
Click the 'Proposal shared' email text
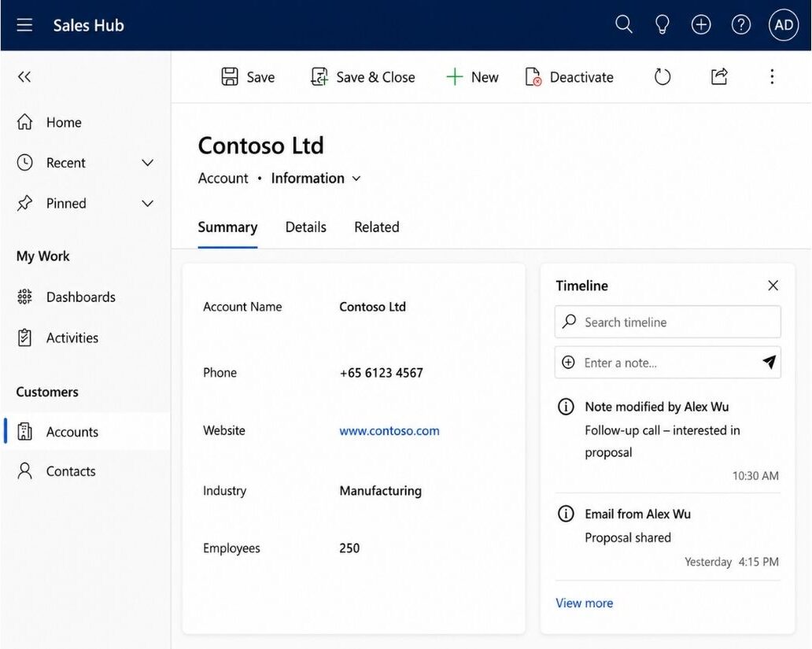tap(628, 537)
